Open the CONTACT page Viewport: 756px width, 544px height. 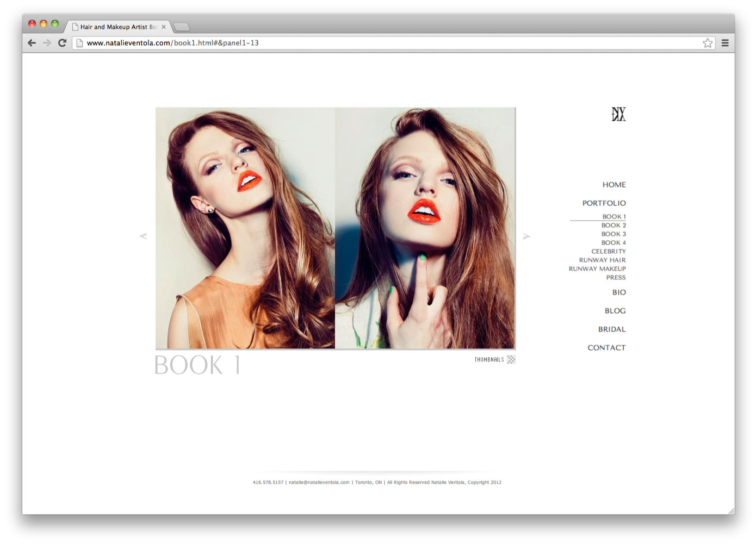pyautogui.click(x=606, y=348)
